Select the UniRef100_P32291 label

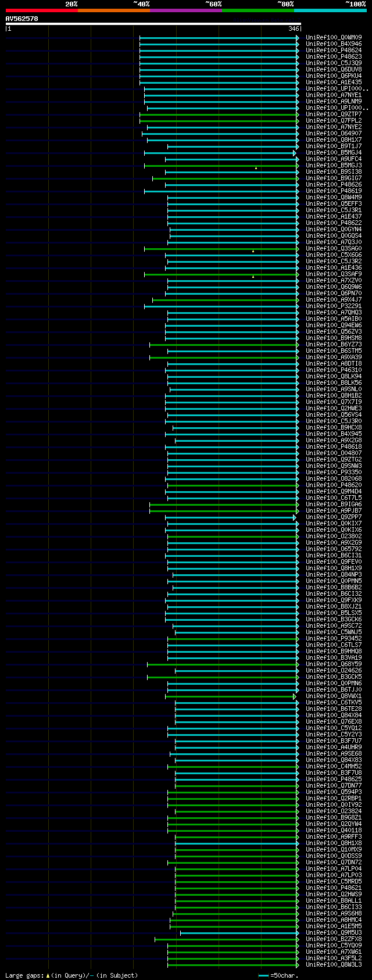[x=334, y=306]
